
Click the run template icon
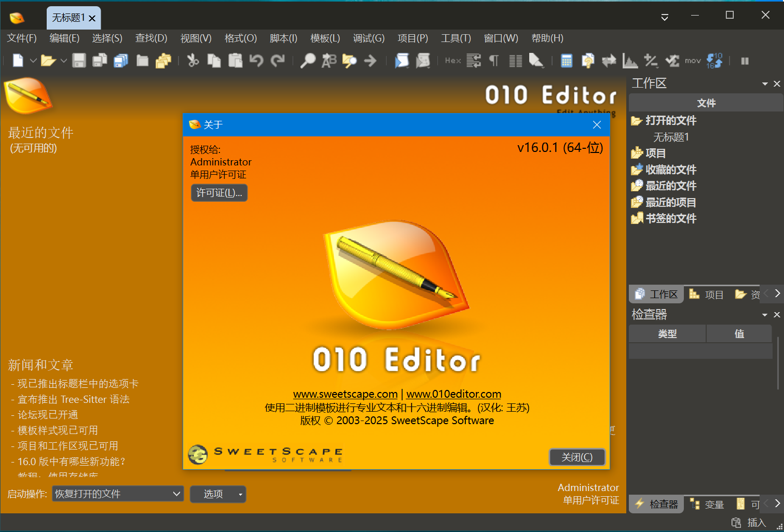(423, 61)
